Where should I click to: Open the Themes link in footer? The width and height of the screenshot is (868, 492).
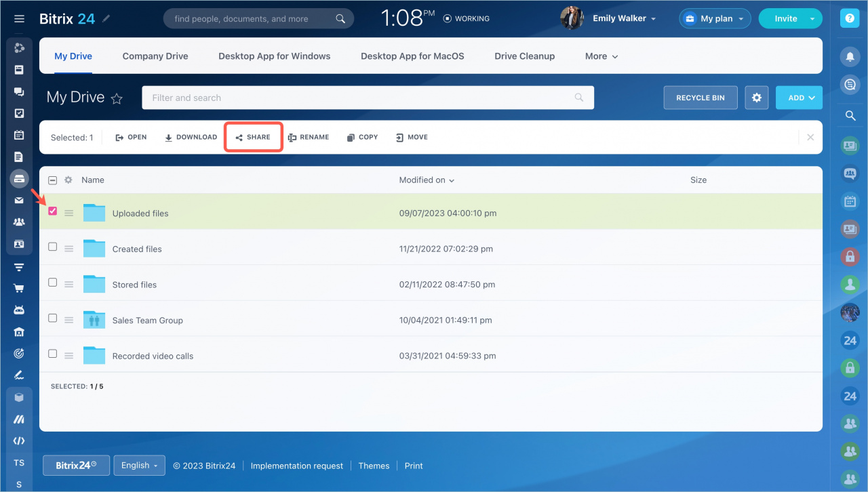(x=374, y=466)
